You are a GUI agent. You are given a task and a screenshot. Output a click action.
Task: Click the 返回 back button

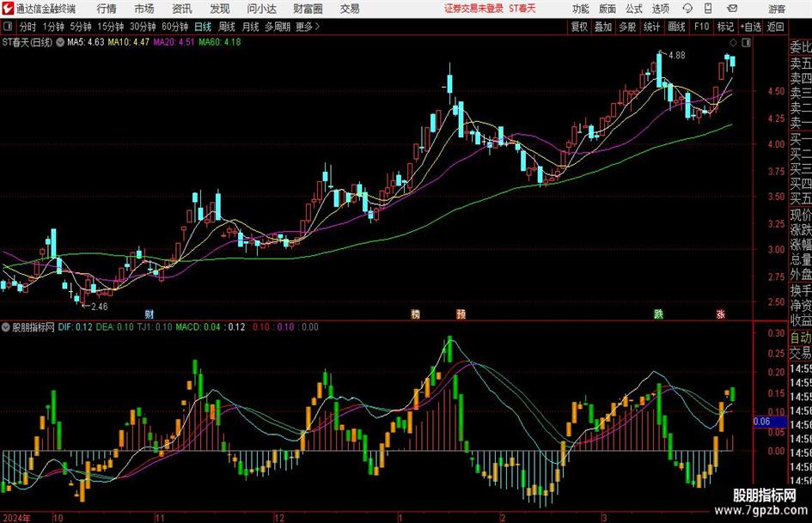click(775, 27)
